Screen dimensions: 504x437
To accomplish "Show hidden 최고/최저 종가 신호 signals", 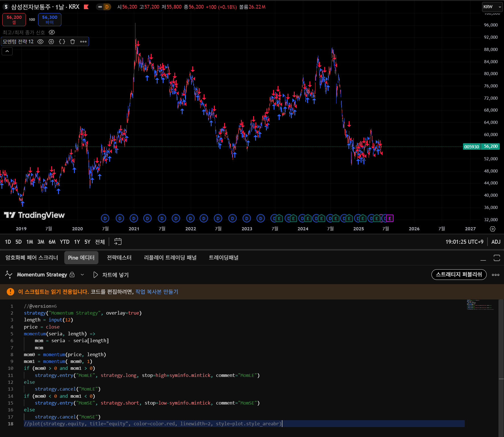I will pos(52,32).
